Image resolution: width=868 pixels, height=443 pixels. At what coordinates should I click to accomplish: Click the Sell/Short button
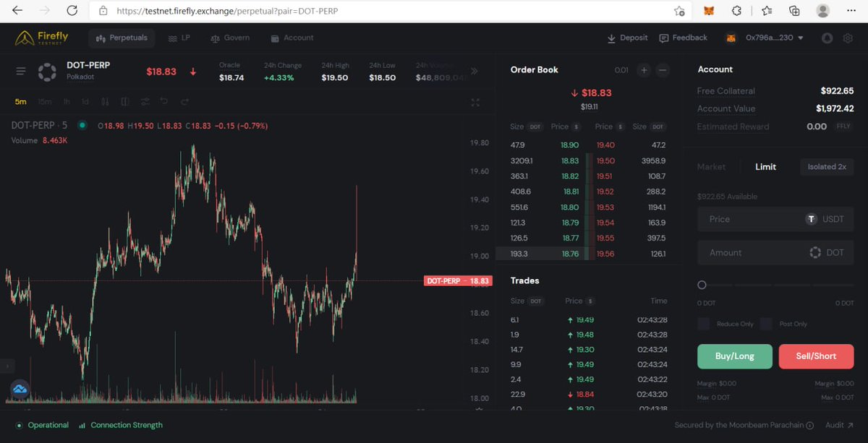[816, 356]
